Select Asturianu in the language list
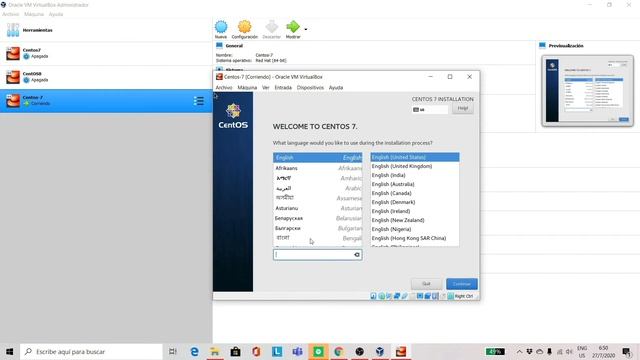 click(318, 208)
